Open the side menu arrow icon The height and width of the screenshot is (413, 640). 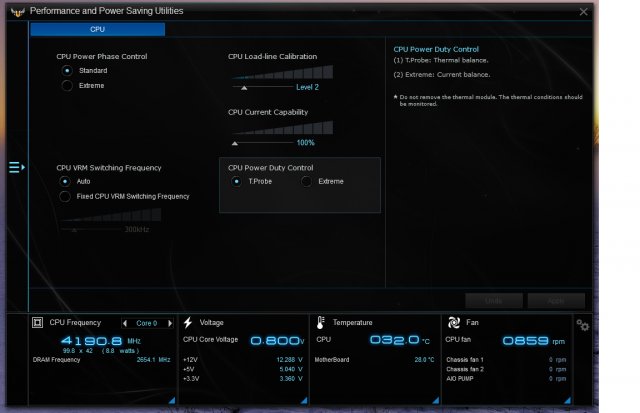tap(16, 168)
